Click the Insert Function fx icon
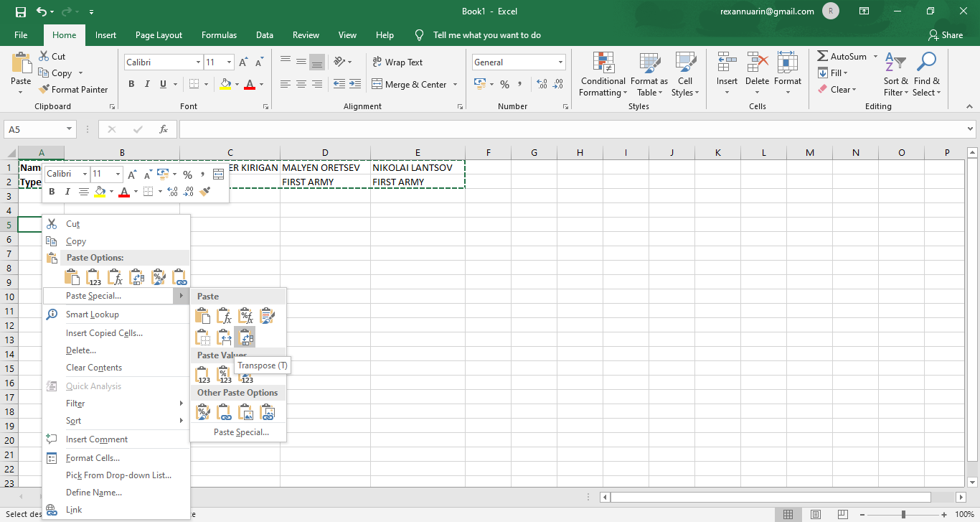This screenshot has height=522, width=980. coord(164,129)
